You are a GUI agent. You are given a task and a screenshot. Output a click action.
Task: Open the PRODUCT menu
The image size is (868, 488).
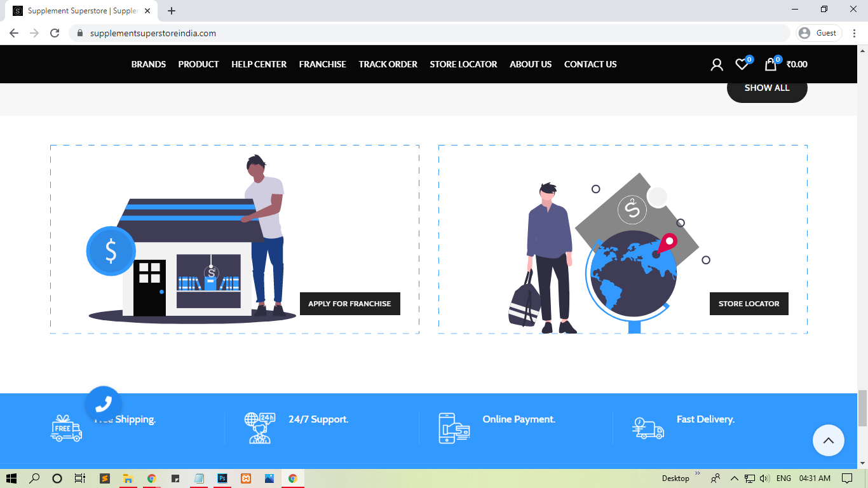[x=198, y=64]
